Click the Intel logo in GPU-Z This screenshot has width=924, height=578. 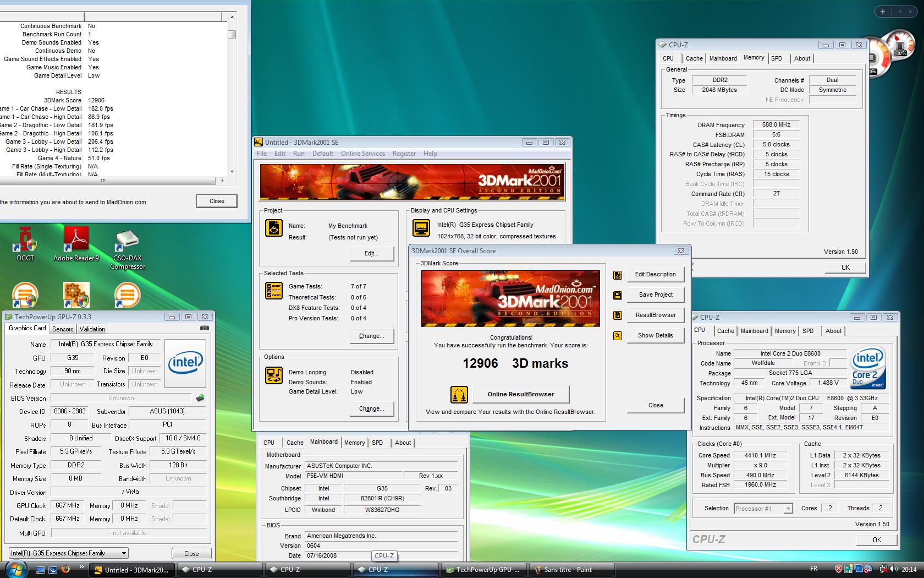tap(185, 363)
